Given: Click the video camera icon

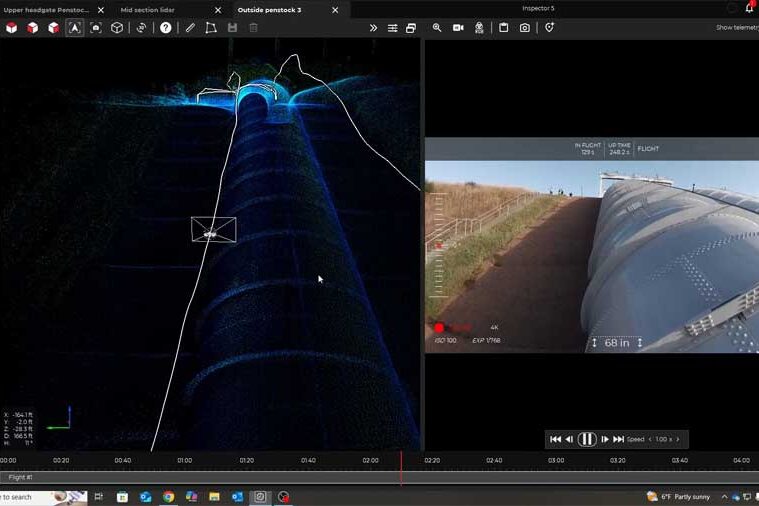Looking at the screenshot, I should [458, 28].
